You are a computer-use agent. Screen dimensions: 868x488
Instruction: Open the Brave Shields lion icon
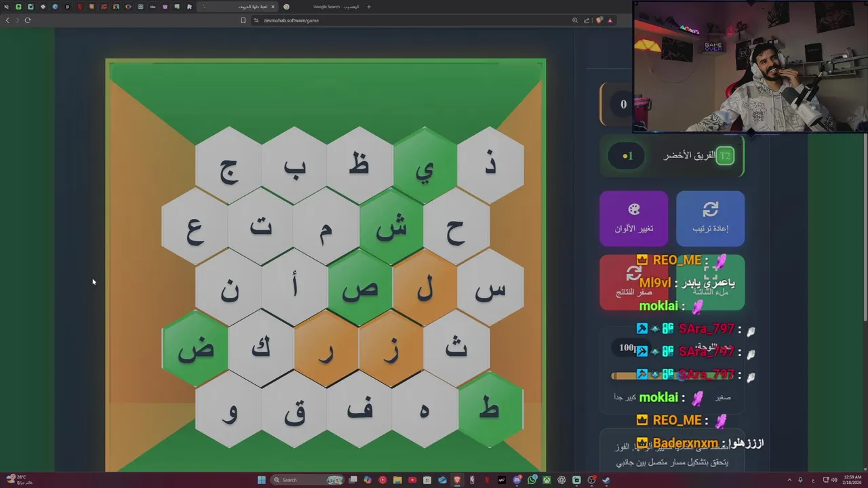[599, 20]
